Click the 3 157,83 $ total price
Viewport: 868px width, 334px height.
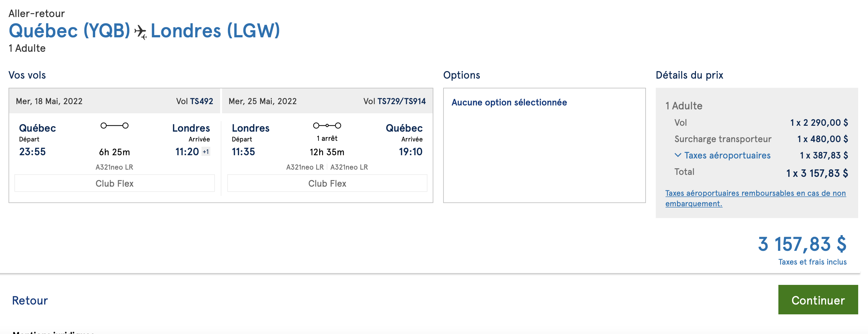(x=802, y=244)
